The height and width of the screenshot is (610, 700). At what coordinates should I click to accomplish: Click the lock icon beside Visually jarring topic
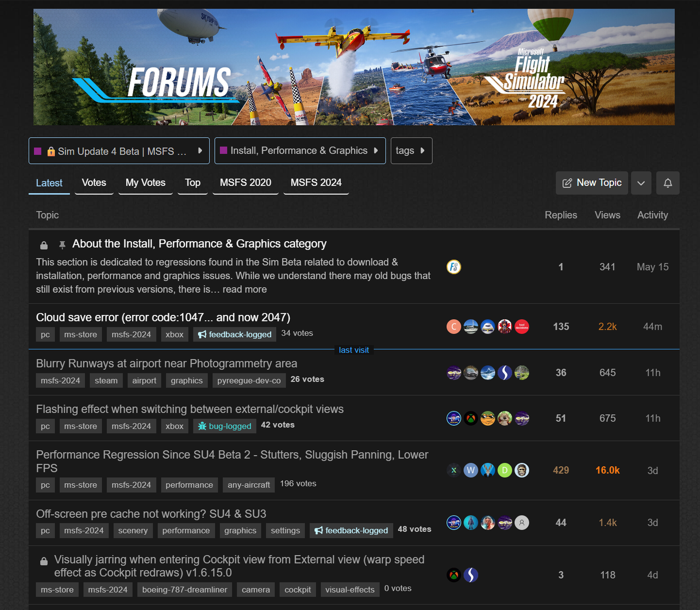(x=44, y=561)
